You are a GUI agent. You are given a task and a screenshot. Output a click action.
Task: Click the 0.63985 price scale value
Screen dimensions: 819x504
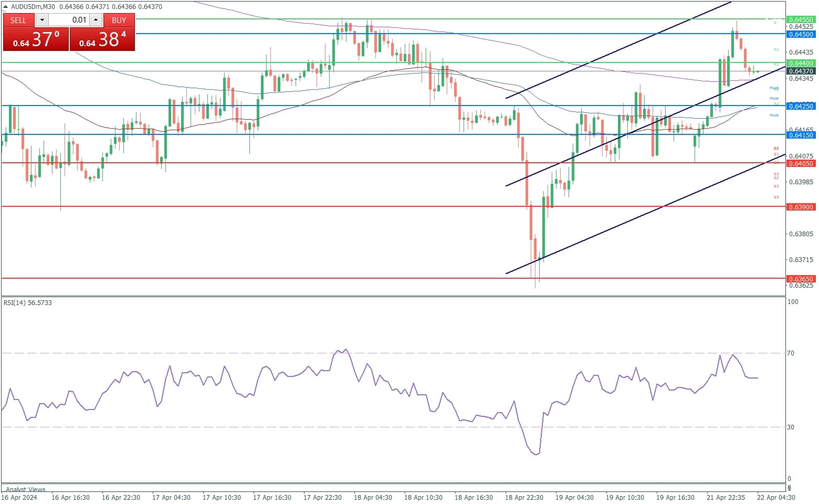(x=801, y=182)
